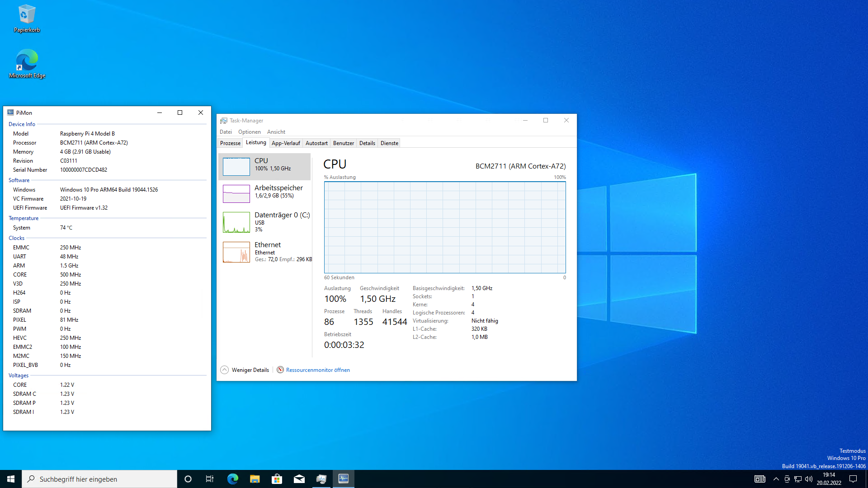Image resolution: width=868 pixels, height=488 pixels.
Task: Expand hidden system tray icons chevron
Action: pyautogui.click(x=776, y=479)
